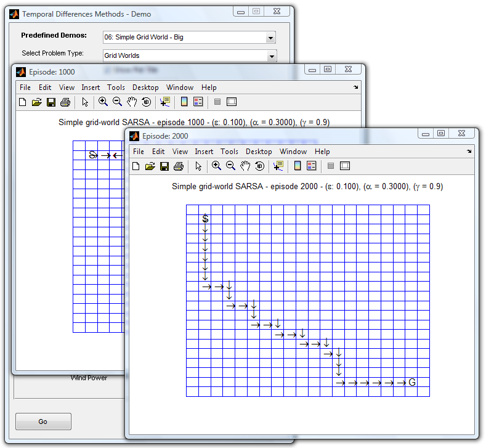The image size is (486, 448).
Task: Click dock arrow in Episode 2000 menu bar
Action: pyautogui.click(x=469, y=152)
